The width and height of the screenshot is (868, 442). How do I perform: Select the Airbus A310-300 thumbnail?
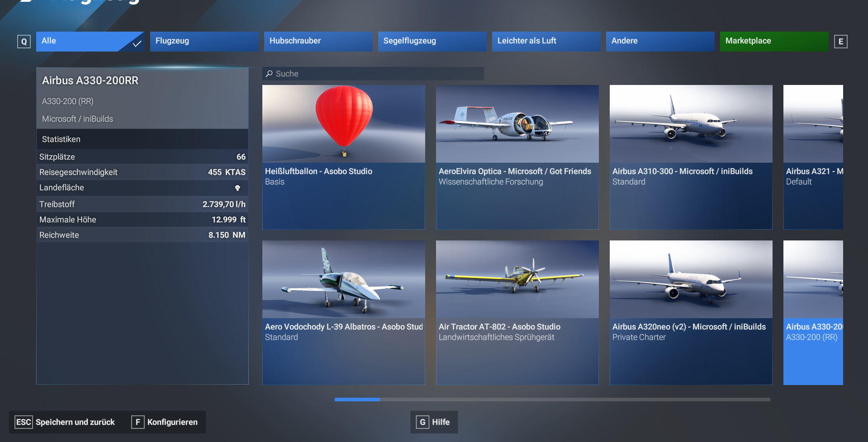click(691, 124)
